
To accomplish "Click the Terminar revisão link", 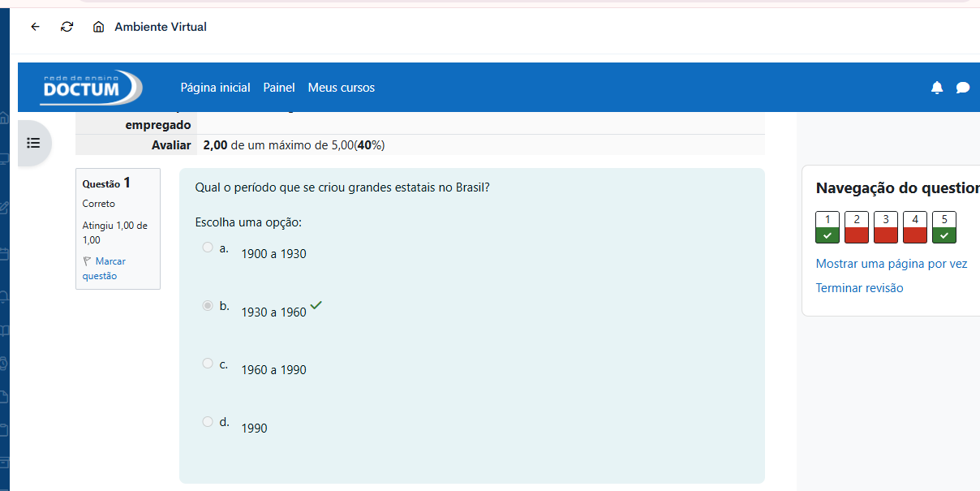I will pyautogui.click(x=859, y=288).
